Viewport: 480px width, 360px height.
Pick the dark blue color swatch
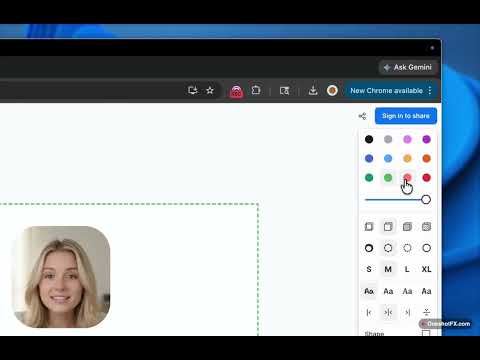(369, 158)
